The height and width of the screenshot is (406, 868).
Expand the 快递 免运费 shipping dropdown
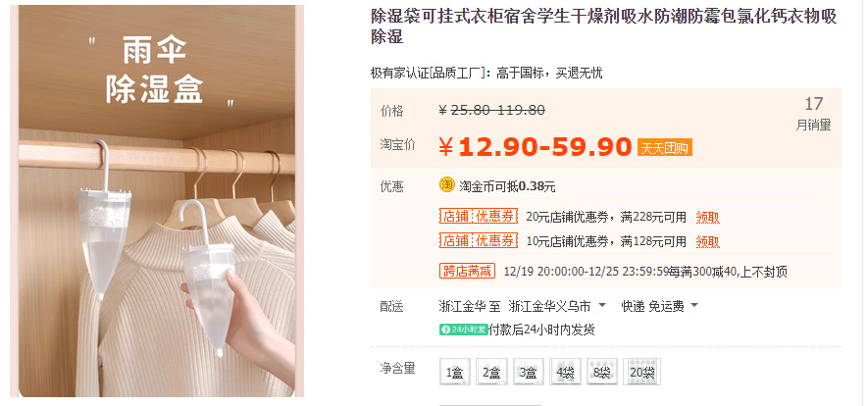tap(659, 306)
